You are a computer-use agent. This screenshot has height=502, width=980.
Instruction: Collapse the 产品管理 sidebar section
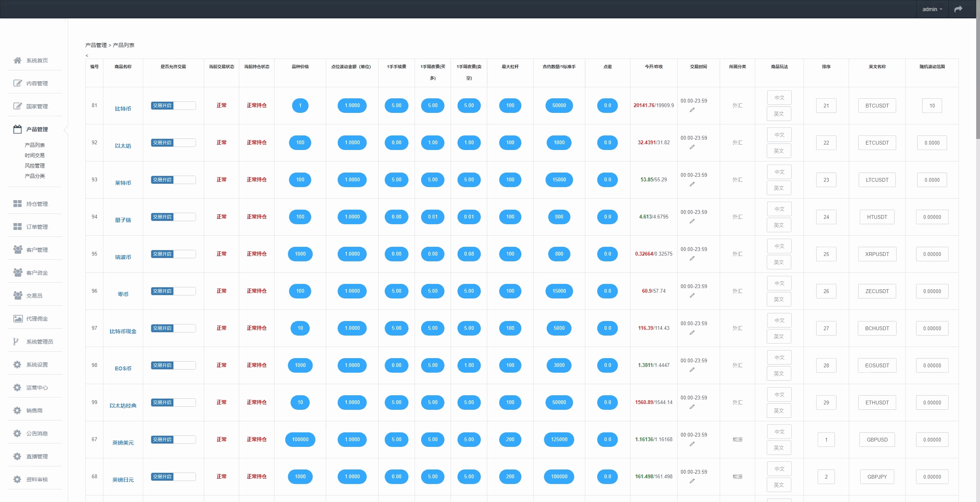click(x=37, y=129)
